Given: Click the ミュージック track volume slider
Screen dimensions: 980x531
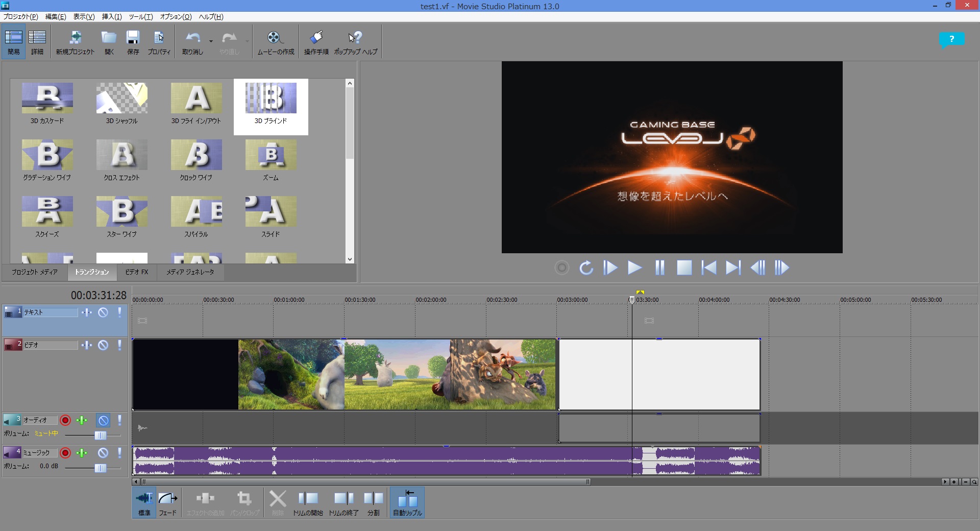Looking at the screenshot, I should (x=100, y=468).
